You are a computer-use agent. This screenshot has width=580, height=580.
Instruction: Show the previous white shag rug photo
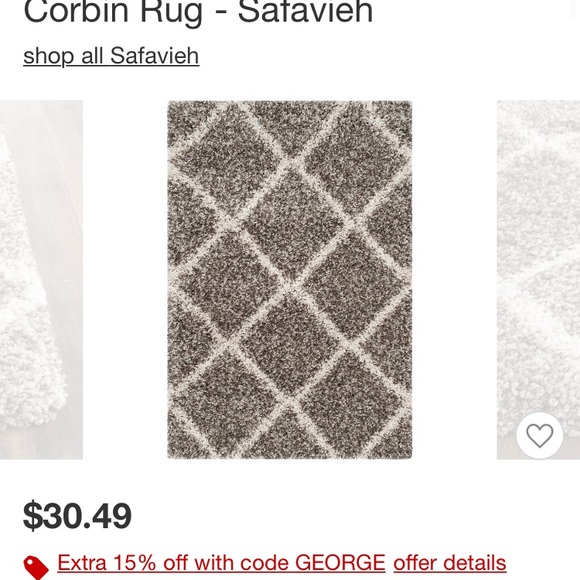coord(41,280)
